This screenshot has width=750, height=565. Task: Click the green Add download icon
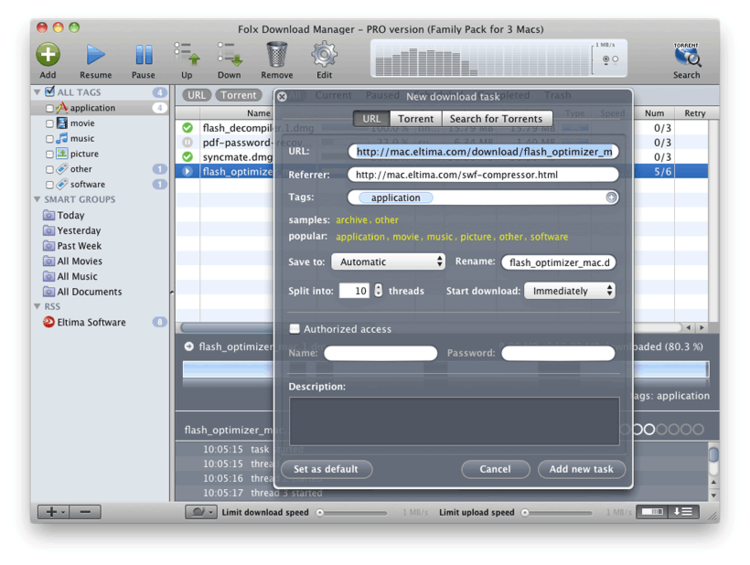click(x=48, y=54)
